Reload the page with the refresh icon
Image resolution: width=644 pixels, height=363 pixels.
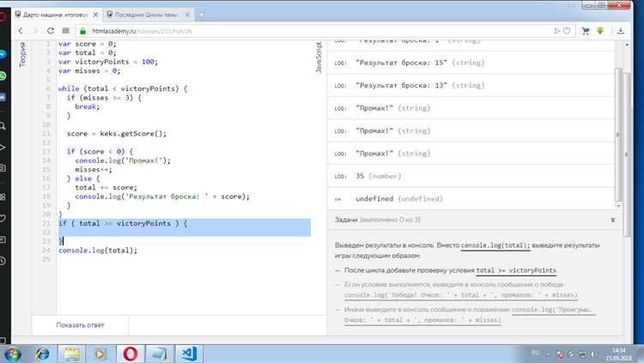[51, 31]
